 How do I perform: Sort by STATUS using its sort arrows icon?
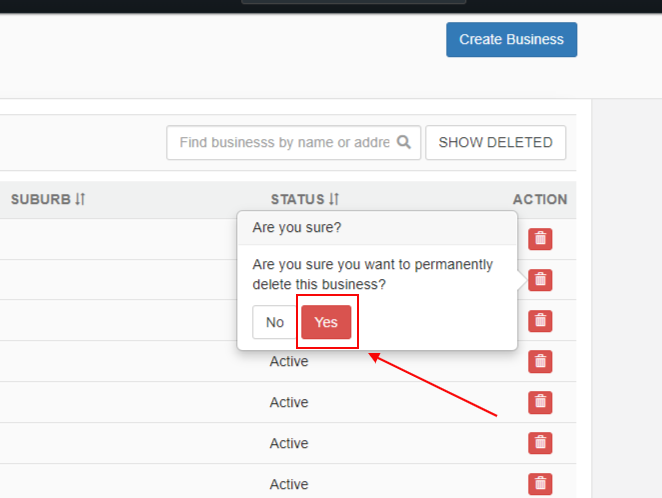(x=334, y=199)
